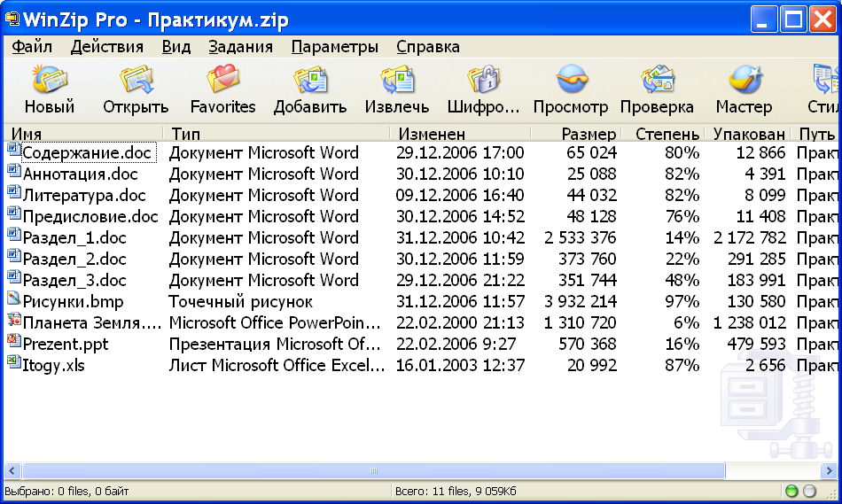Click the resize grip in status bar corner
This screenshot has height=504, width=842.
831,493
